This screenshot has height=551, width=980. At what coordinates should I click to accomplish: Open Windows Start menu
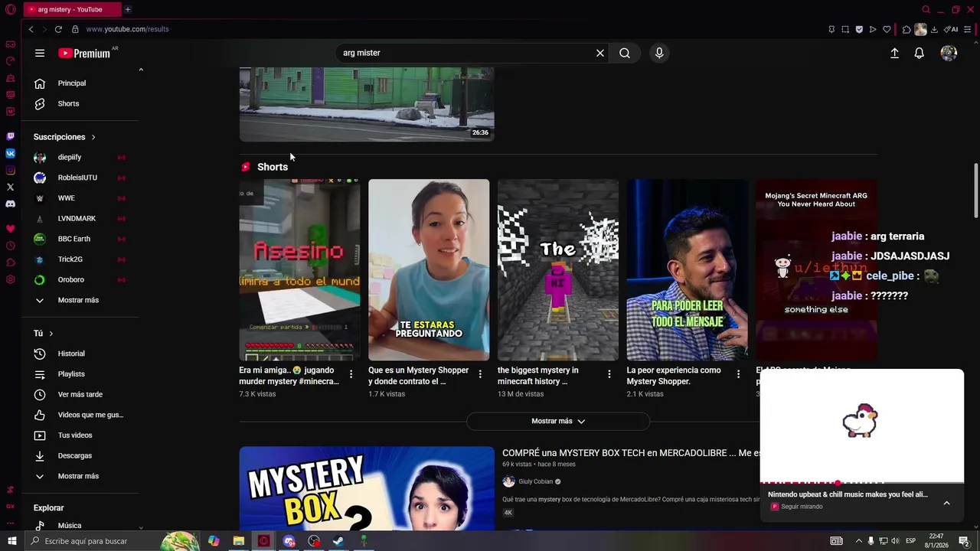(x=11, y=541)
